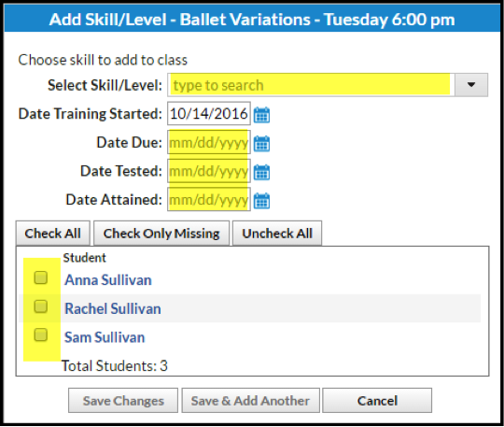The image size is (504, 427).
Task: Select Sam Sullivan's checkbox
Action: (x=41, y=334)
